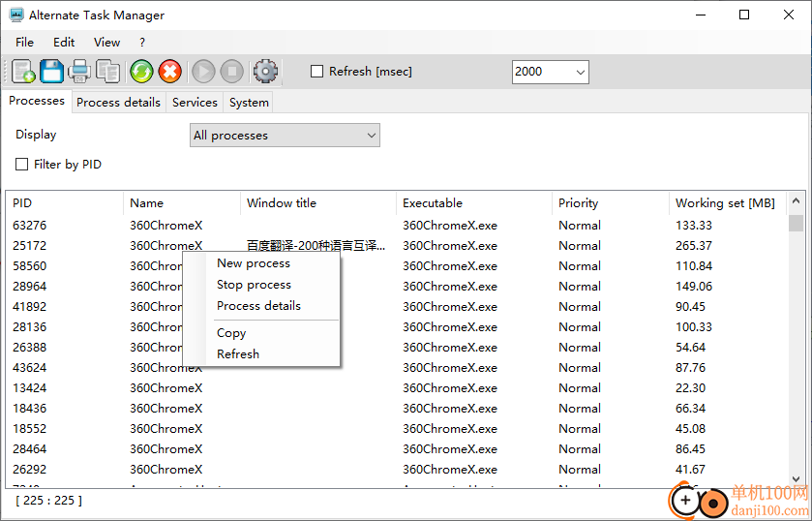Open the Edit menu
812x521 pixels.
click(x=64, y=43)
